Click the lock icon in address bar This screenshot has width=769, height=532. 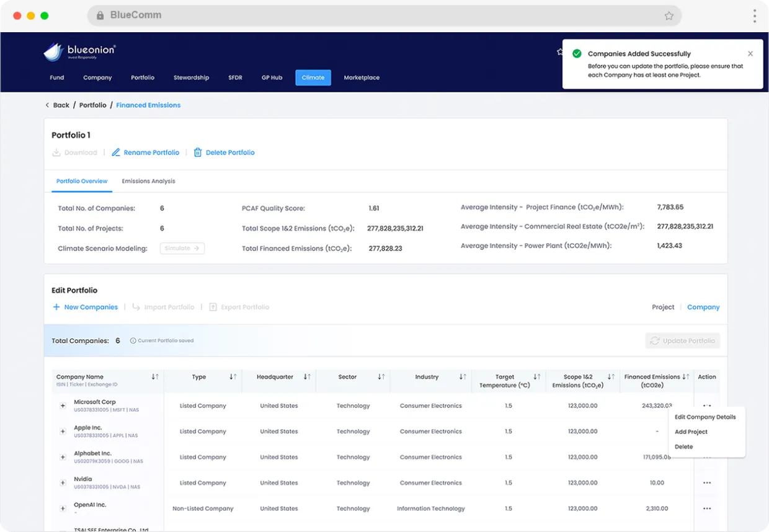[100, 16]
